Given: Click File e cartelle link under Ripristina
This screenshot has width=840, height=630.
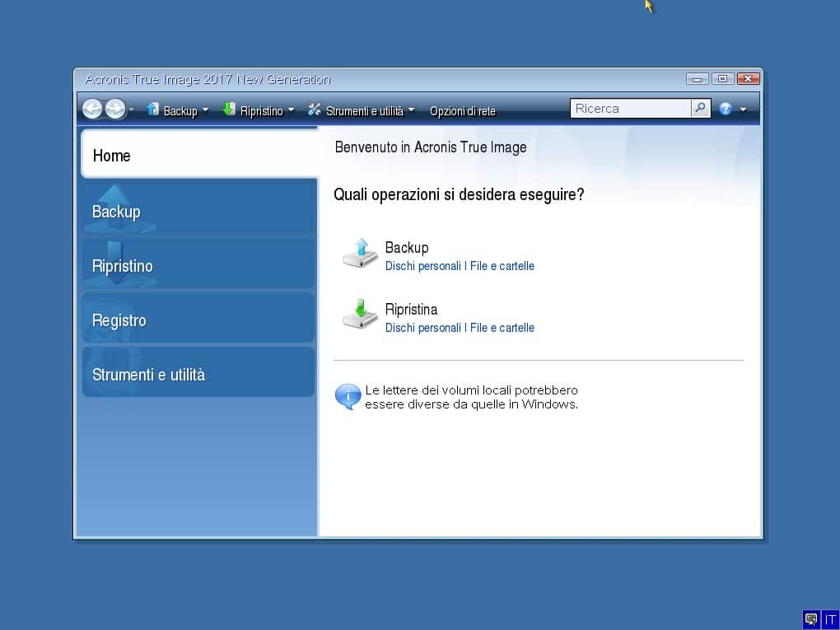Looking at the screenshot, I should pyautogui.click(x=502, y=327).
